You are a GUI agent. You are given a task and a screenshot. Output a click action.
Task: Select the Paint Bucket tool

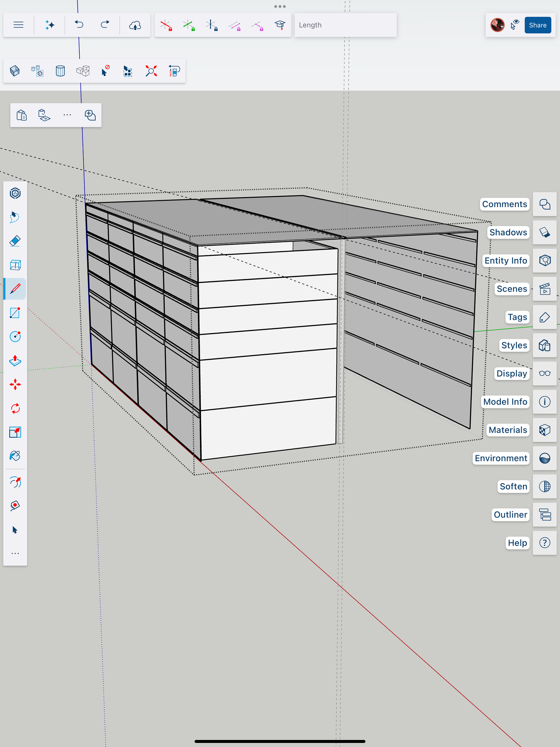coord(15,456)
